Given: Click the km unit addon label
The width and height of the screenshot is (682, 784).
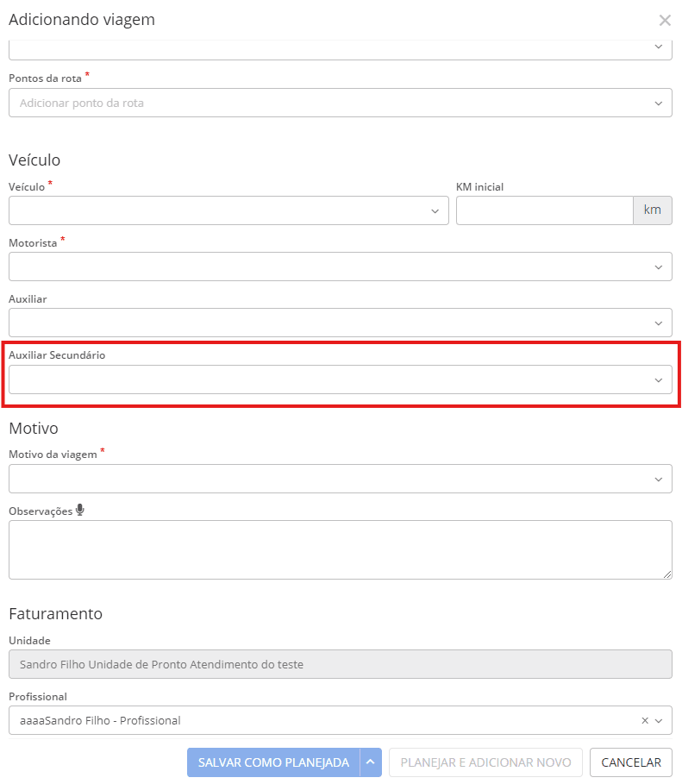Looking at the screenshot, I should point(653,210).
